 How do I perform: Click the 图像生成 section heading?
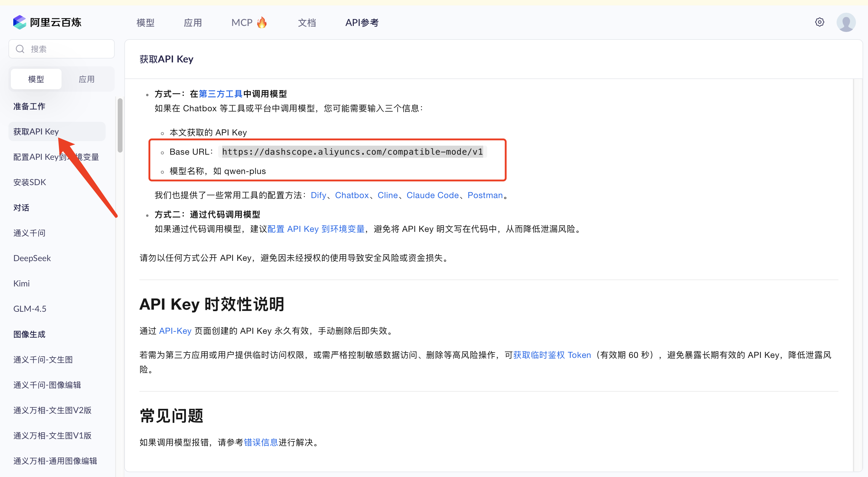point(29,334)
